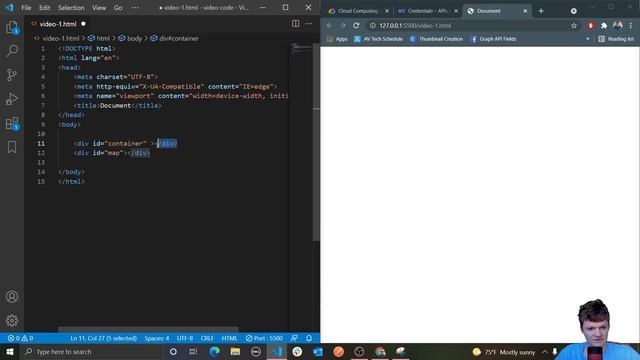View site information icon in address bar
The width and height of the screenshot is (640, 360).
point(373,25)
